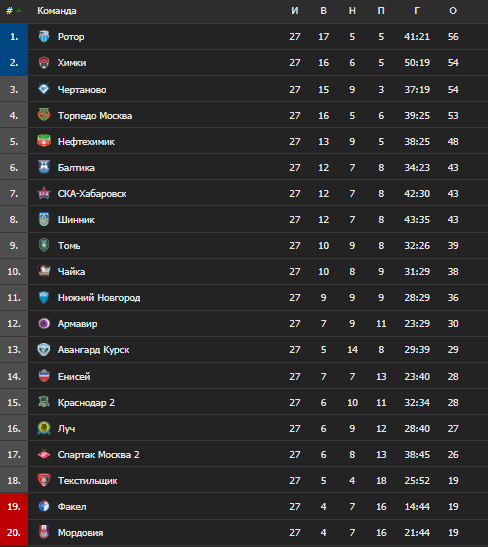Click the Факел club logo
This screenshot has height=547, width=488.
44,506
